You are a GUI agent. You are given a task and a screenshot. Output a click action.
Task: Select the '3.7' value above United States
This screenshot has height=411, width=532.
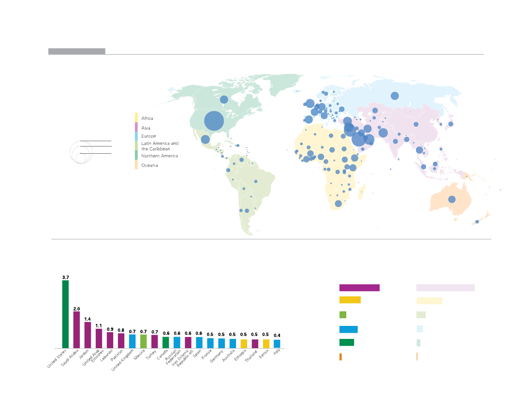click(x=65, y=278)
